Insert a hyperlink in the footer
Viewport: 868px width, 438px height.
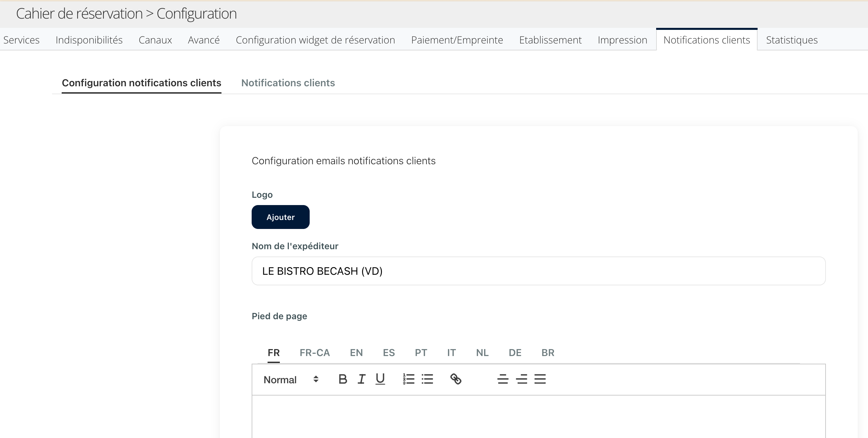456,379
